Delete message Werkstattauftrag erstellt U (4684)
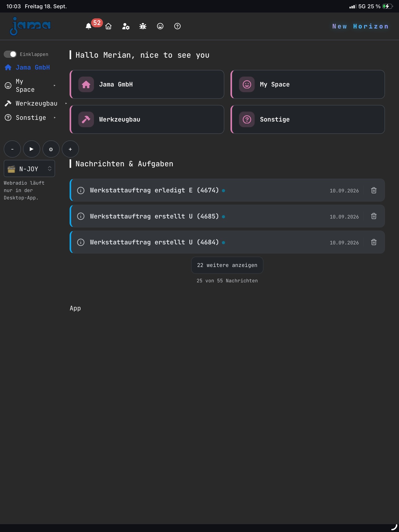Viewport: 399px width, 532px height. click(x=374, y=242)
